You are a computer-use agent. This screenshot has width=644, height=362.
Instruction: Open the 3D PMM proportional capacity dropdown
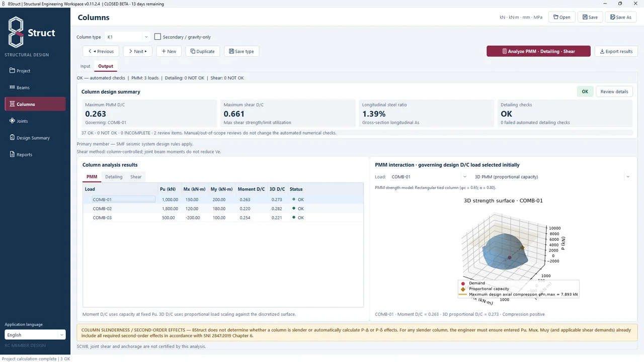551,176
